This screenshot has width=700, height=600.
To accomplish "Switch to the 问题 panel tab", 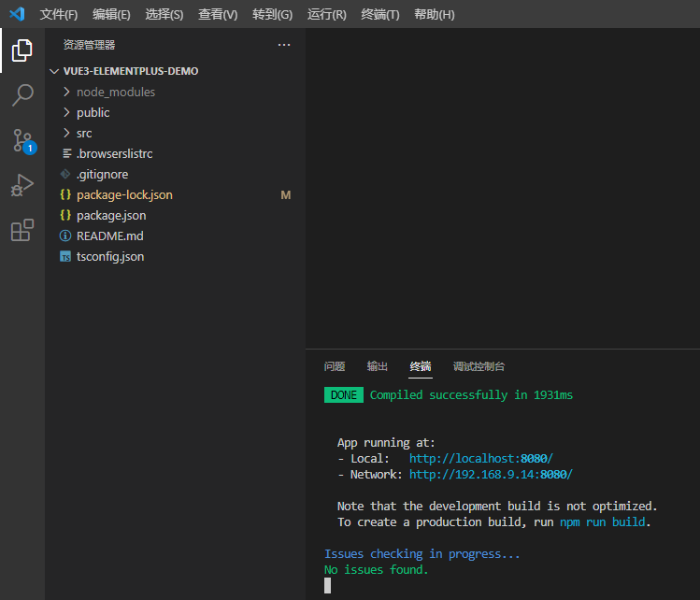I will tap(335, 366).
